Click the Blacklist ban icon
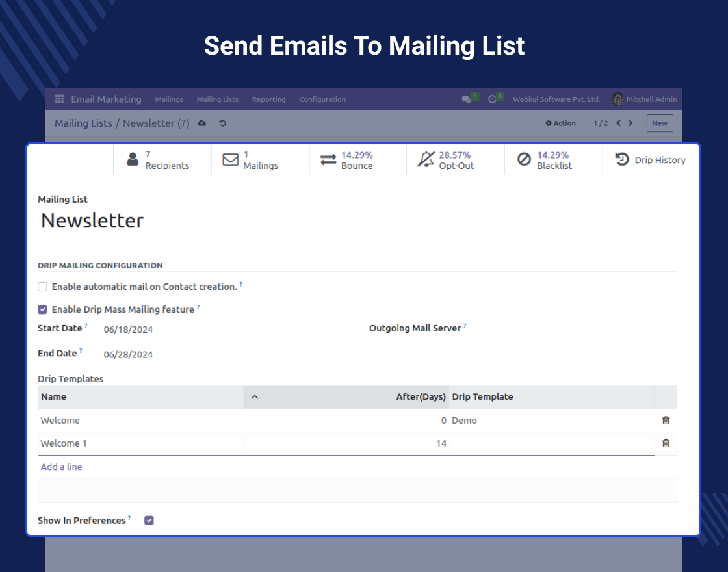728x572 pixels. [x=524, y=160]
